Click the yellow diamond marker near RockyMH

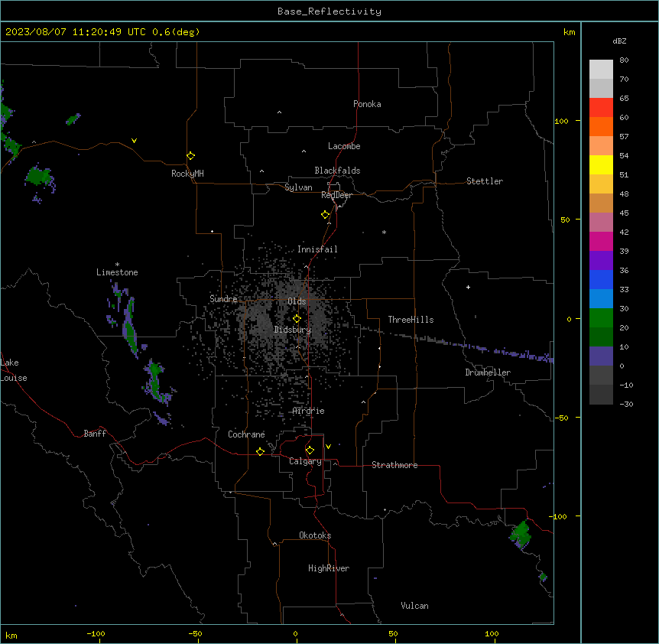coord(190,156)
